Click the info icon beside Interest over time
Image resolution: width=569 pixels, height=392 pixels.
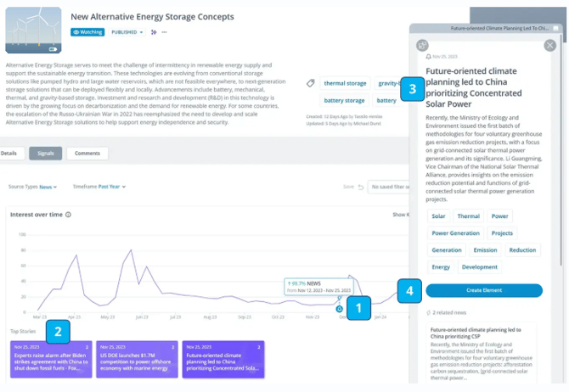(x=68, y=215)
